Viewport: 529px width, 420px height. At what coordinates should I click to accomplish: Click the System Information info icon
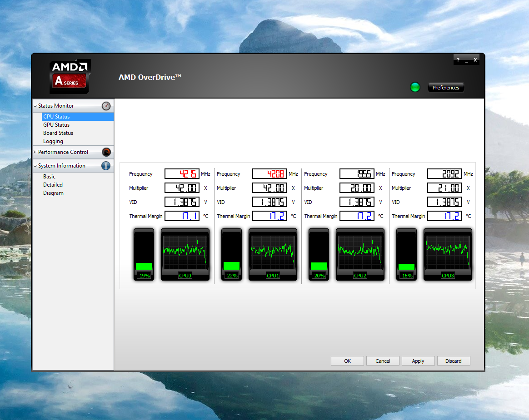click(x=106, y=166)
